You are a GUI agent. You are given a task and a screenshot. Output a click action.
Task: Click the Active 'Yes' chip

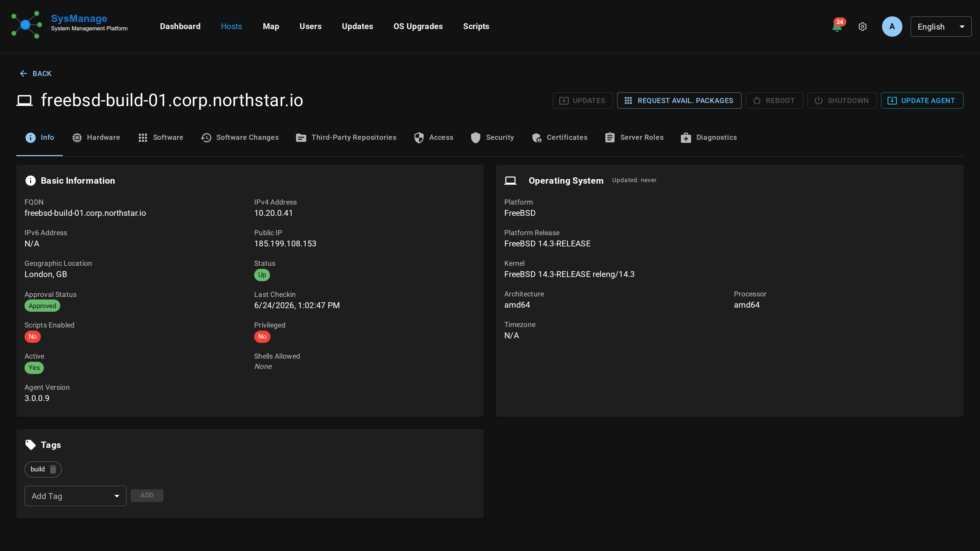point(34,368)
